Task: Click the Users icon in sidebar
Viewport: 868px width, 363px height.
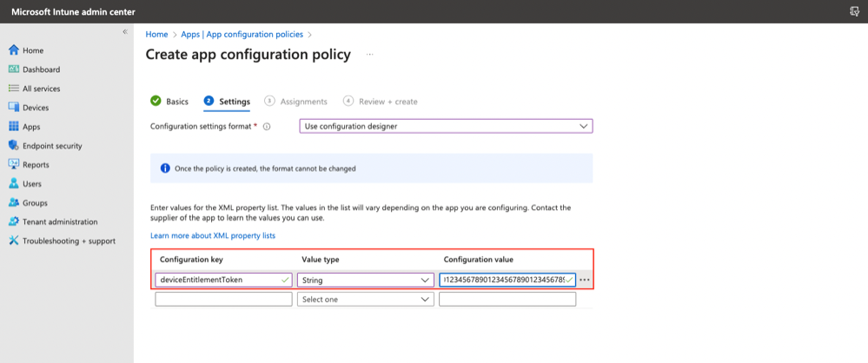Action: point(14,184)
